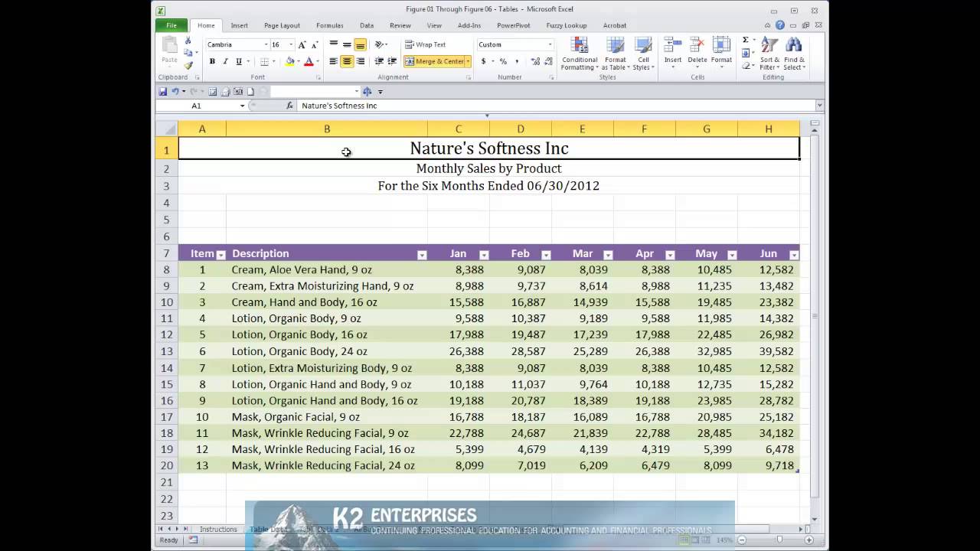Toggle Bold formatting
The width and height of the screenshot is (980, 551).
coord(212,61)
